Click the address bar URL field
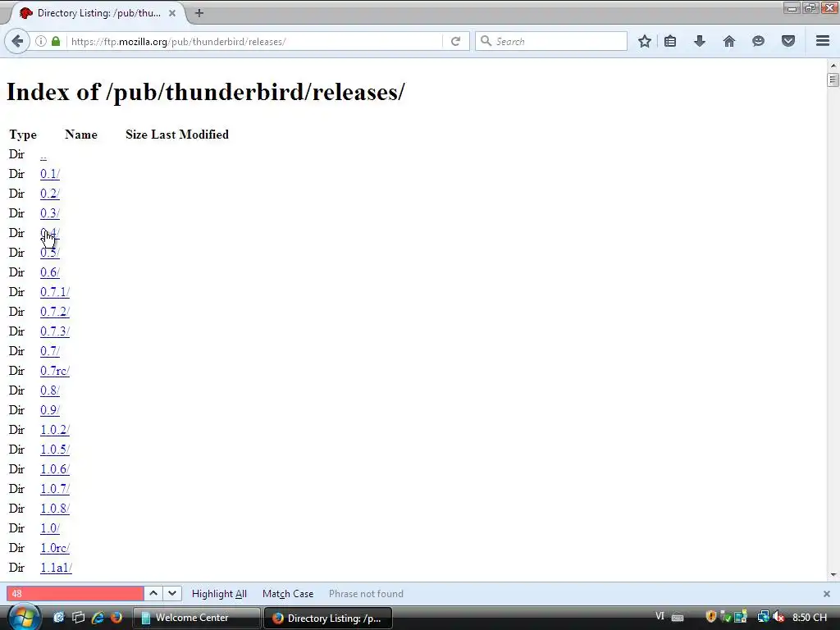This screenshot has width=840, height=630. [254, 41]
